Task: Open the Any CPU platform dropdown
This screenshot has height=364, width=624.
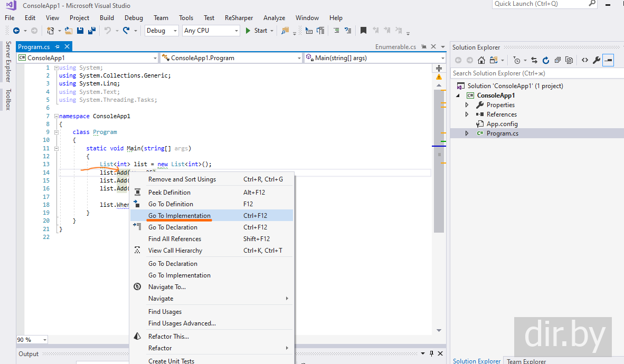Action: [211, 31]
